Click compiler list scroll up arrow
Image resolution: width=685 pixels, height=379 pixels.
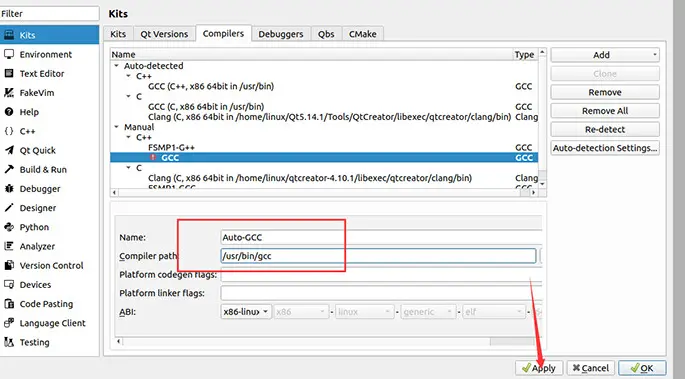click(x=542, y=52)
